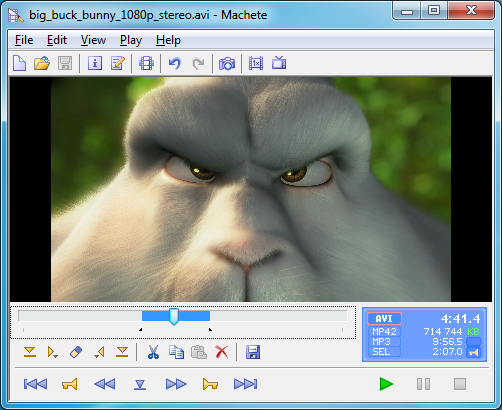Viewport: 502px width, 410px height.
Task: Toggle the TV full screen icon
Action: tap(279, 63)
